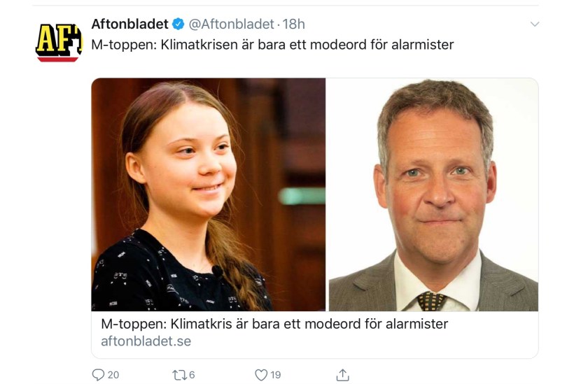Click 'M-toppen' at start of tweet text
The width and height of the screenshot is (588, 384).
tap(121, 45)
